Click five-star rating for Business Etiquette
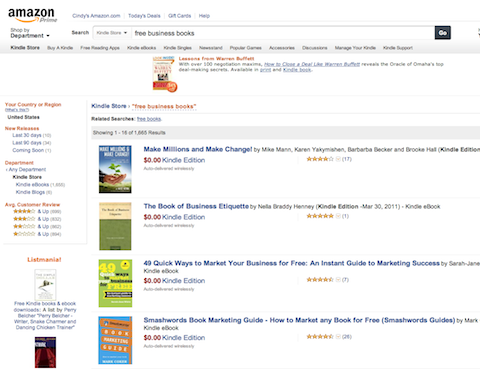Viewport: 480px width, 369px height. [320, 216]
